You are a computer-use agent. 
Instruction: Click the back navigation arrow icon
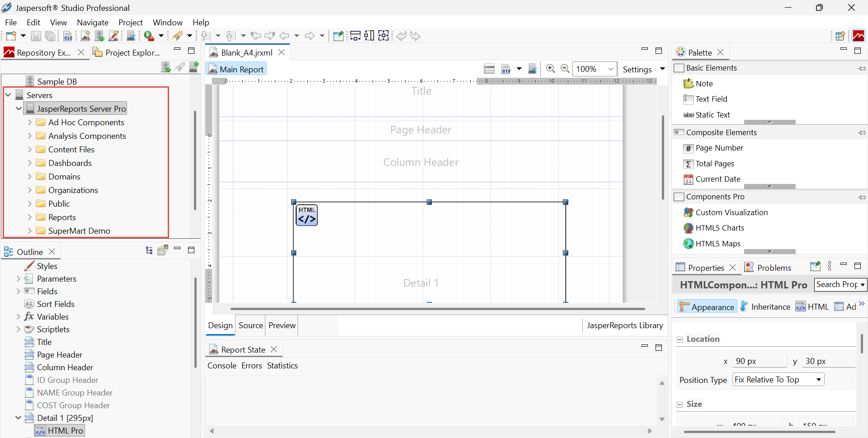click(x=284, y=36)
